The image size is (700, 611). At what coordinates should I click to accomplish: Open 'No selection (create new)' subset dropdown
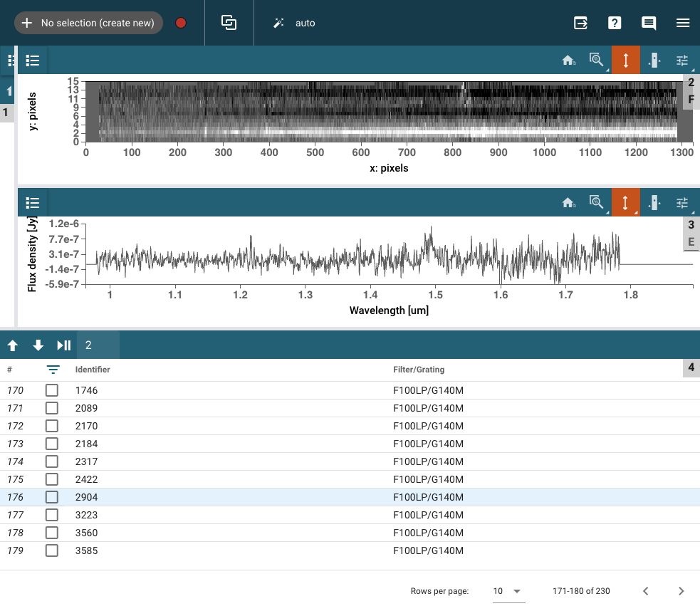(x=89, y=23)
